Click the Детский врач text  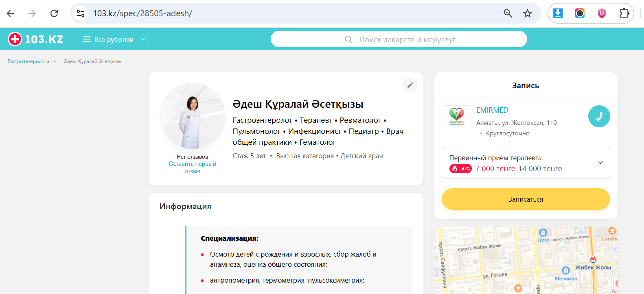[362, 156]
